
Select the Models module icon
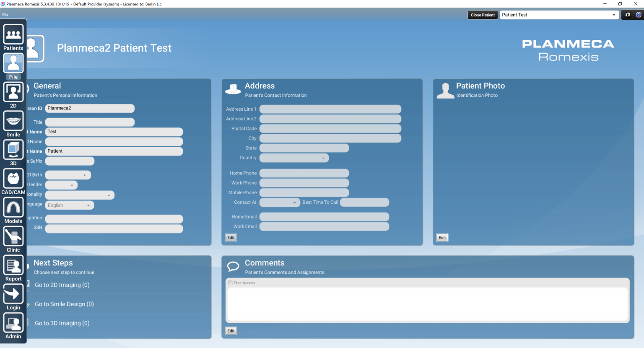pos(13,210)
